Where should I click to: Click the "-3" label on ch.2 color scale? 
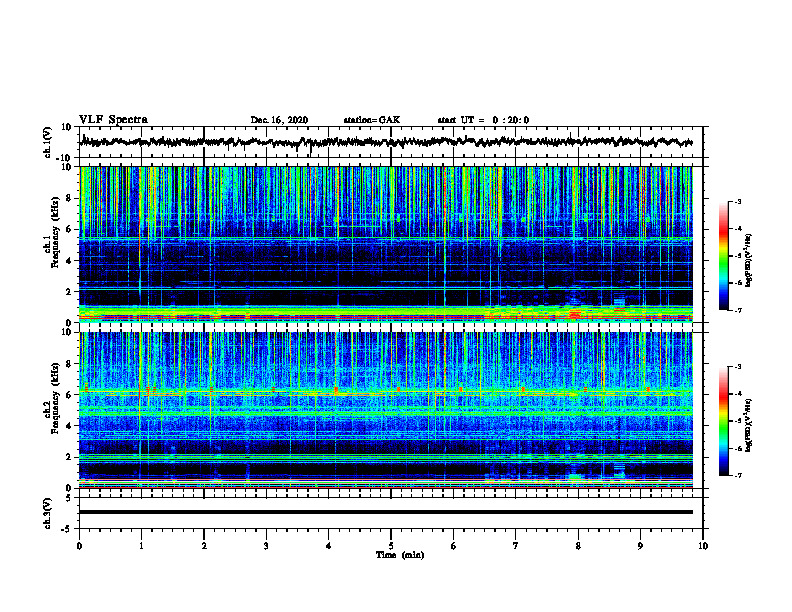[737, 367]
